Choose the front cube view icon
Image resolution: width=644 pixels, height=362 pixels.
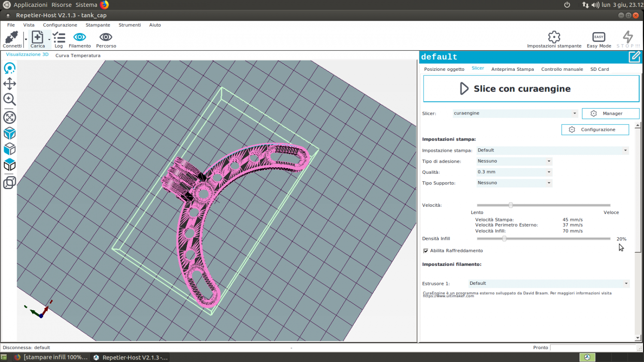9,149
